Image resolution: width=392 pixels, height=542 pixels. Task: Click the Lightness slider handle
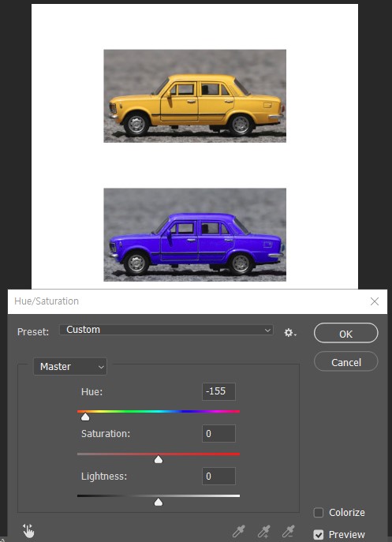(x=159, y=502)
